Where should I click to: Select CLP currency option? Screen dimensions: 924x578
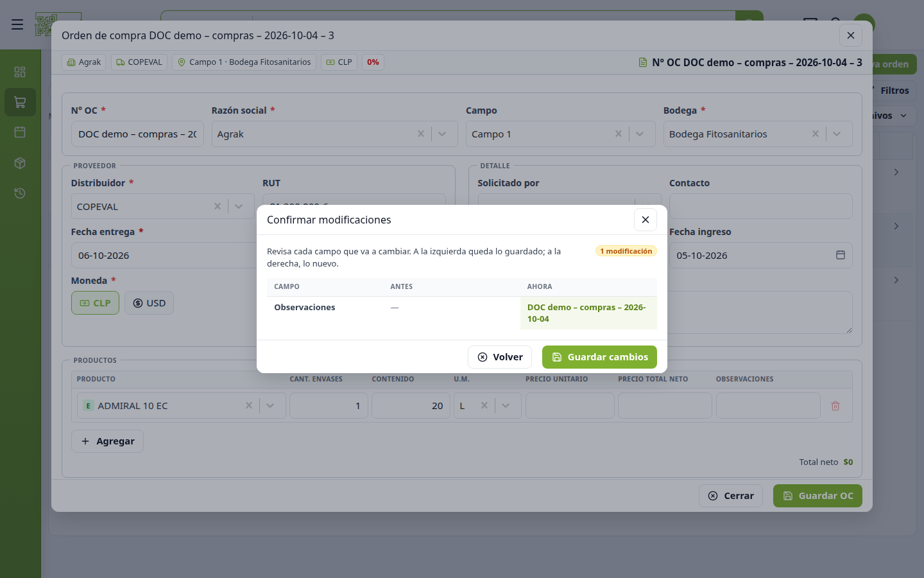pos(95,303)
